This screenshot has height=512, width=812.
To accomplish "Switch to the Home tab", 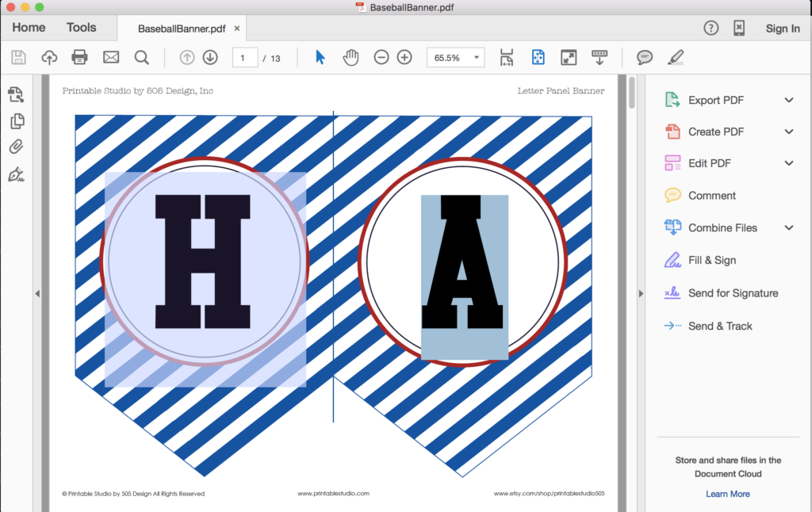I will point(28,27).
